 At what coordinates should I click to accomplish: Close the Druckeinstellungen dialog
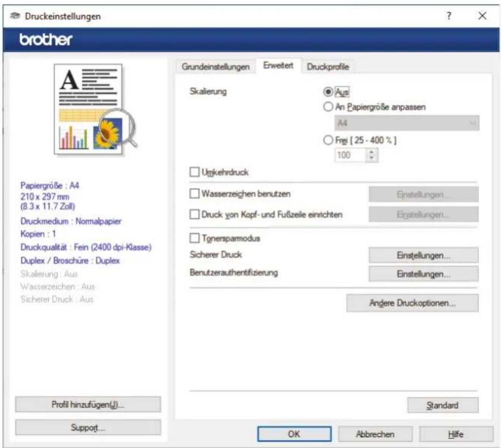coord(482,16)
